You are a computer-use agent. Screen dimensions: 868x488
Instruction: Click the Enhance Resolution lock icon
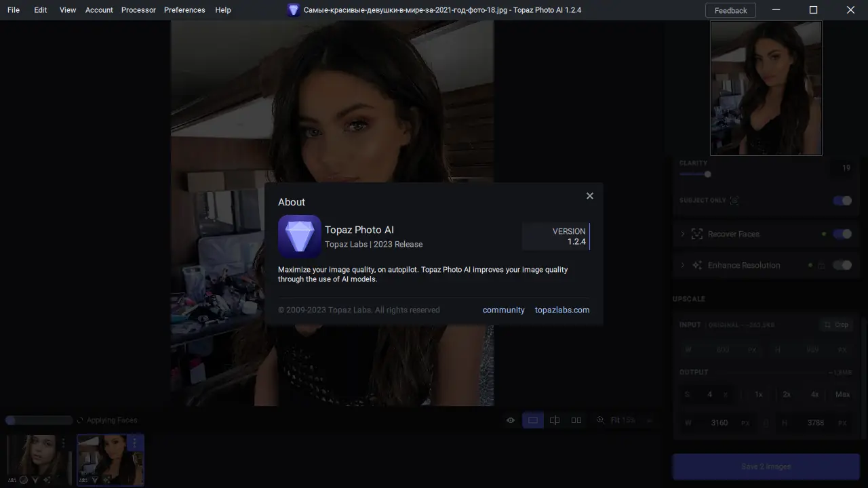click(821, 266)
